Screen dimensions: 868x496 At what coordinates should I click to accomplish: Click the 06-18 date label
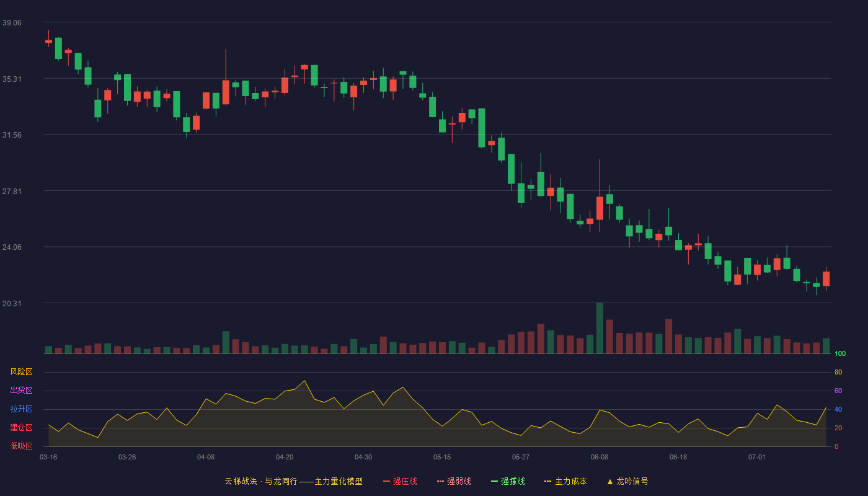coord(678,457)
